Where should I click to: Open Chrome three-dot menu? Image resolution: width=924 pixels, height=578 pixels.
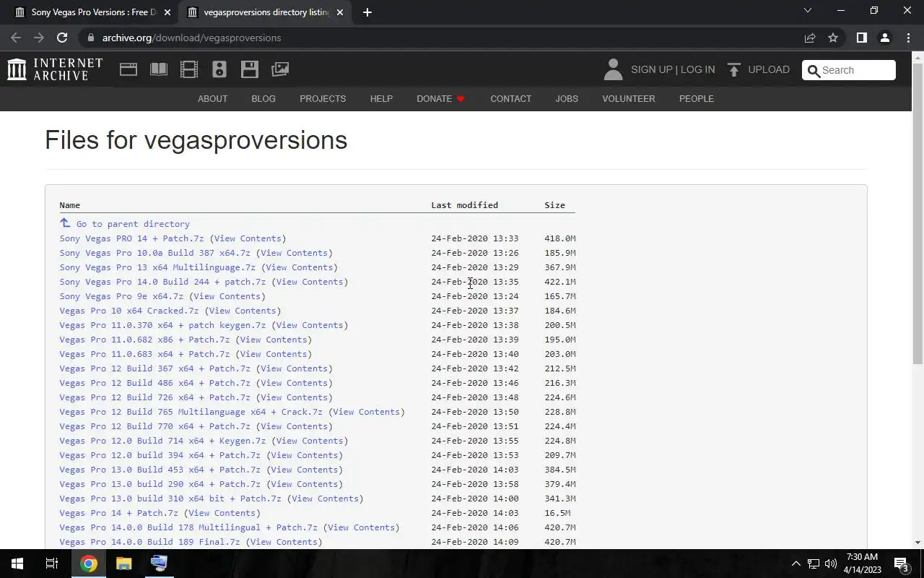coord(908,38)
